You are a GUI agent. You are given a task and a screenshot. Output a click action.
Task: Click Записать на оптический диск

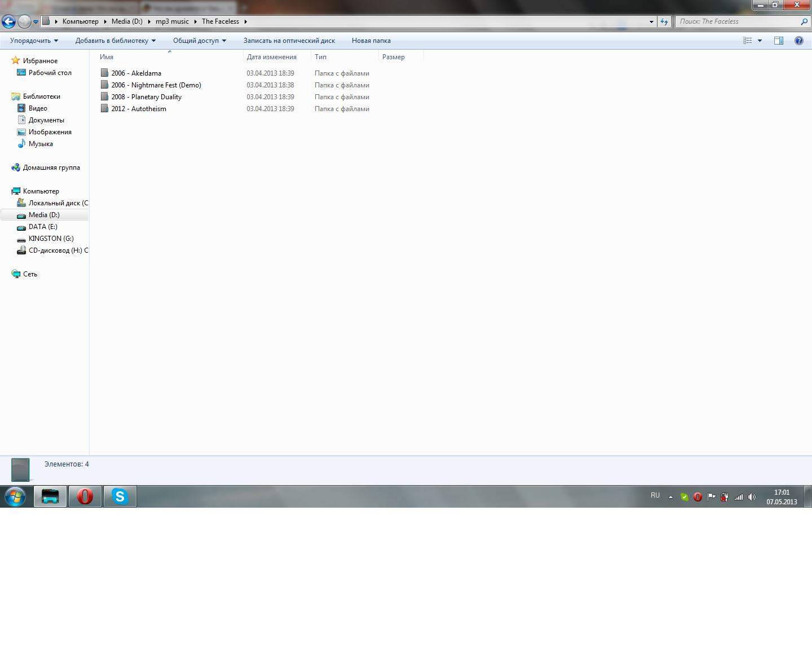tap(289, 41)
